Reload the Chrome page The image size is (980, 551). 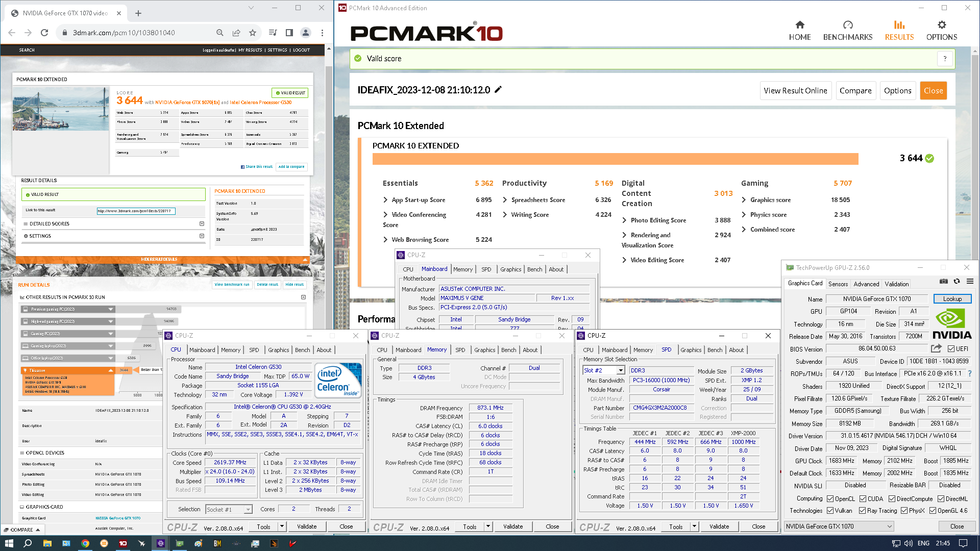(x=44, y=33)
